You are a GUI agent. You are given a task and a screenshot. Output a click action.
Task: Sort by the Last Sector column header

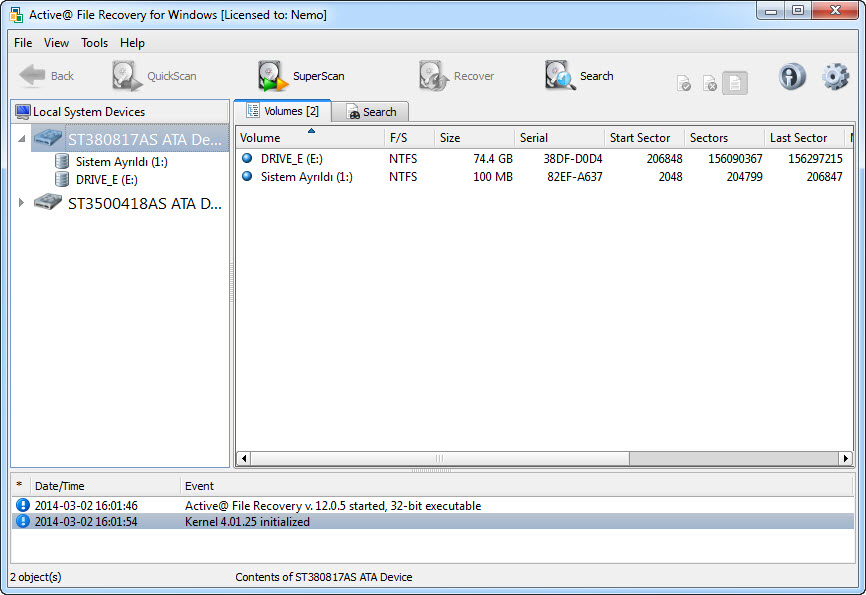(x=805, y=138)
